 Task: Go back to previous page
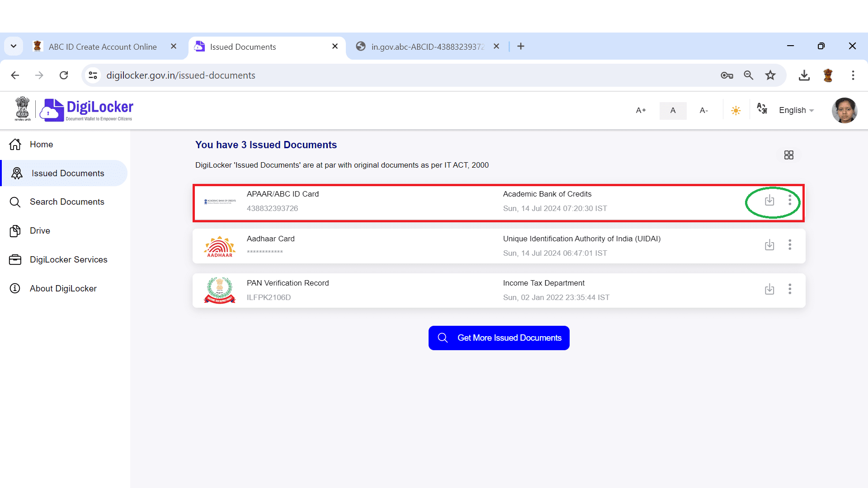[15, 75]
